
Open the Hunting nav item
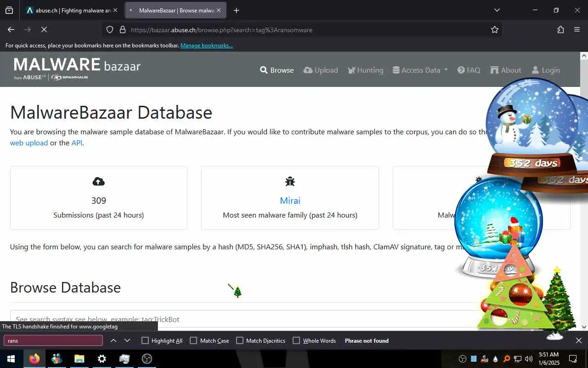(365, 70)
